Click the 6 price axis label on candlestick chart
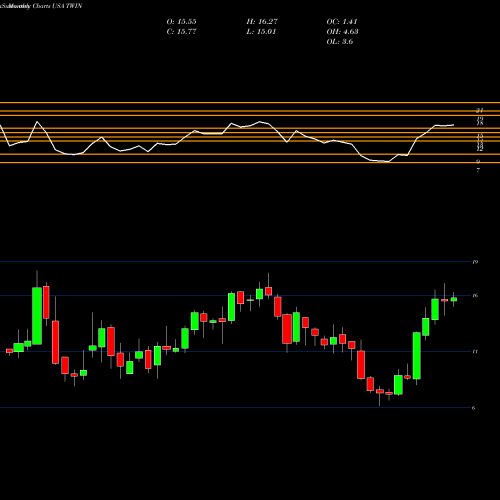Screen dimensions: 500x500 coord(474,408)
